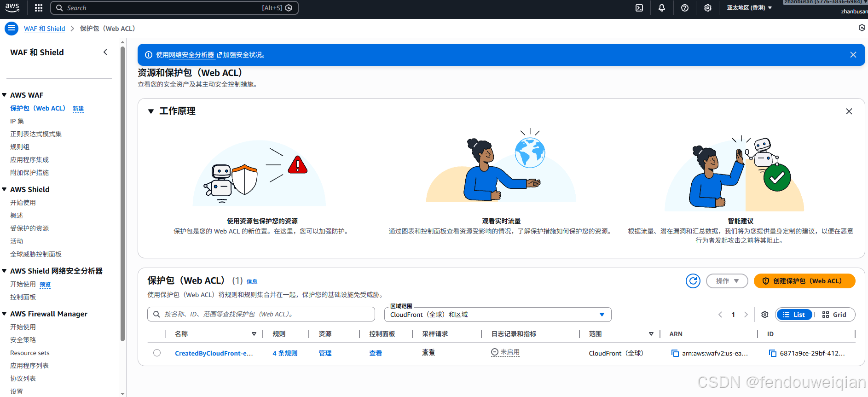This screenshot has width=868, height=397.
Task: Open 受保护的资源 under AWS Shield
Action: pyautogui.click(x=29, y=228)
